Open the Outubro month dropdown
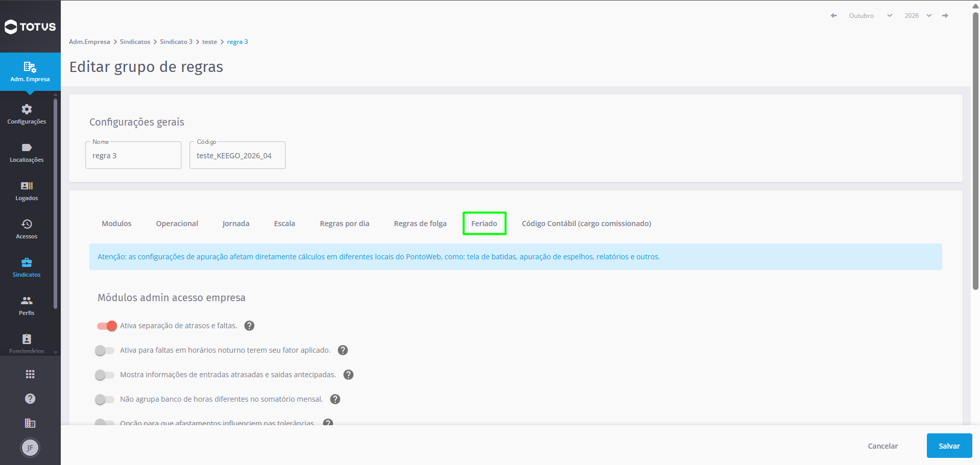The height and width of the screenshot is (465, 980). 871,16
